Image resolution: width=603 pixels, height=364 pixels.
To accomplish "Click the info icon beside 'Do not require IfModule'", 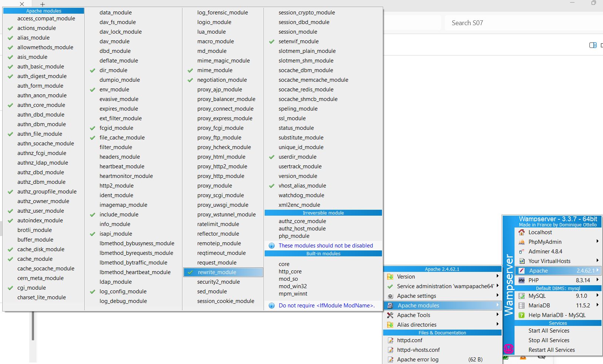I will [272, 306].
